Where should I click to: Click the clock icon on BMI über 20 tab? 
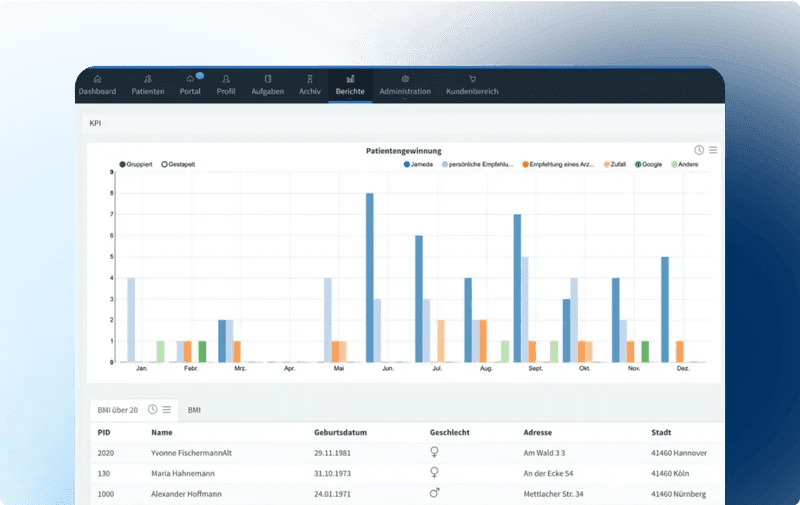click(x=153, y=409)
